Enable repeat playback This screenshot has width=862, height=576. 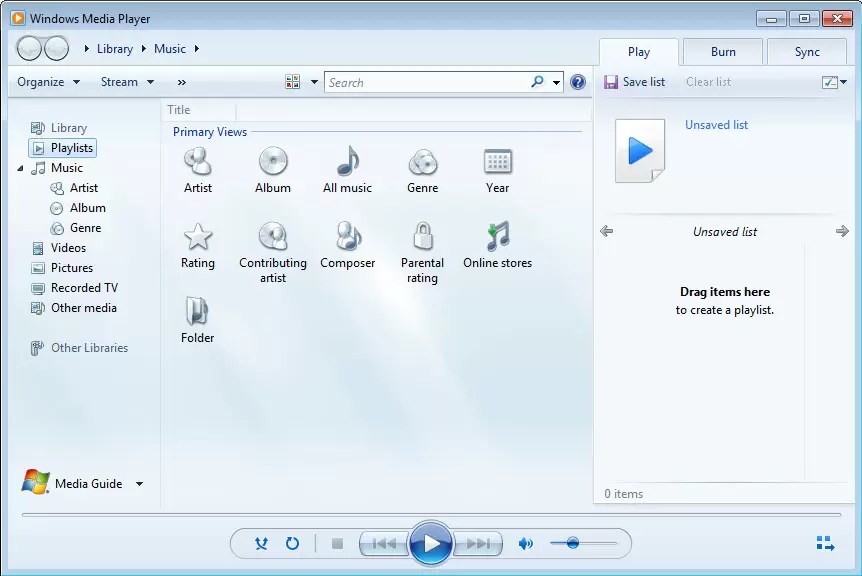coord(291,543)
